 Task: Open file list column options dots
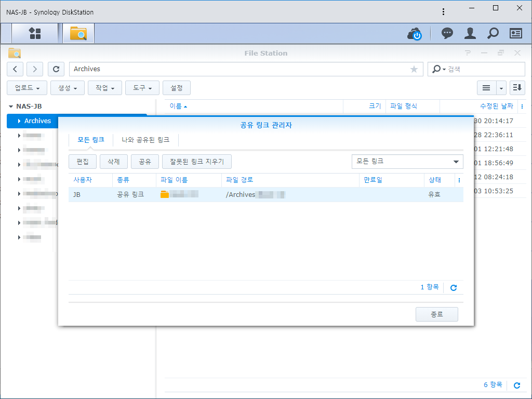tap(522, 107)
